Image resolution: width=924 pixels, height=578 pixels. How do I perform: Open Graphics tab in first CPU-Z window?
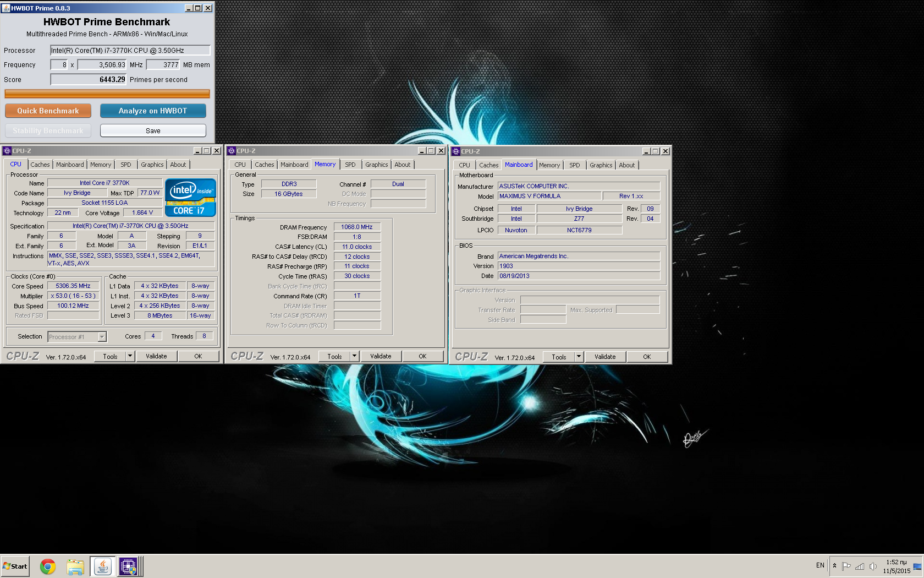tap(152, 165)
